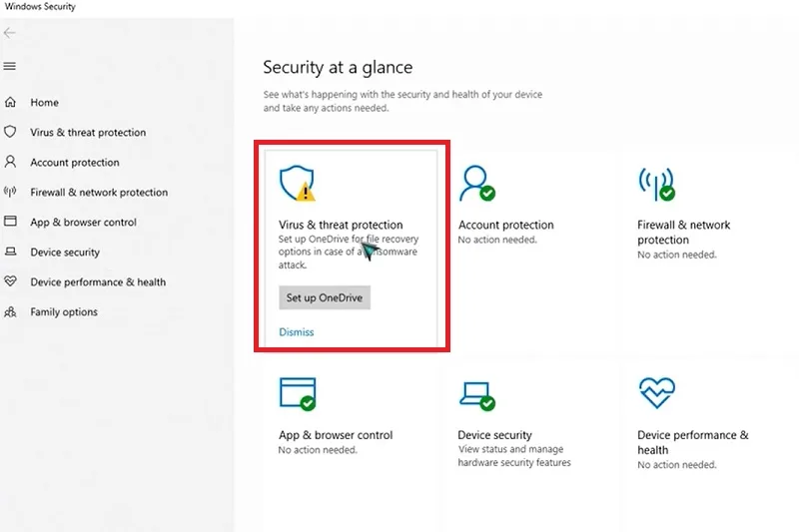
Task: Click the shield with warning triangle tile icon
Action: [298, 184]
